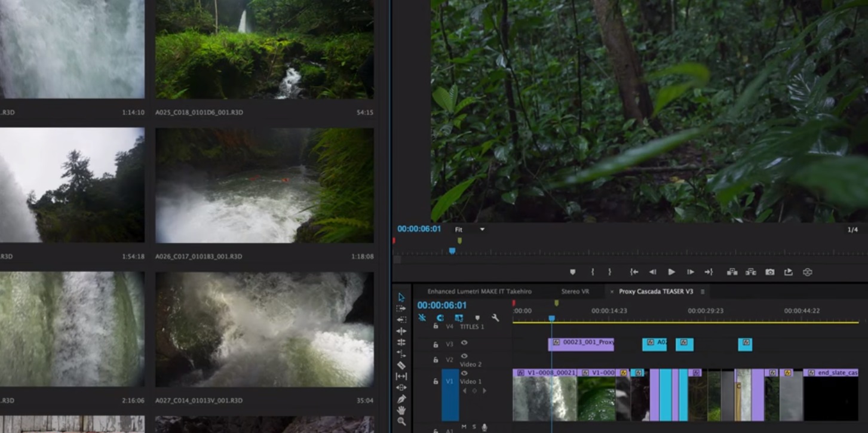
Task: Enable voice-over record on A1
Action: point(484,427)
